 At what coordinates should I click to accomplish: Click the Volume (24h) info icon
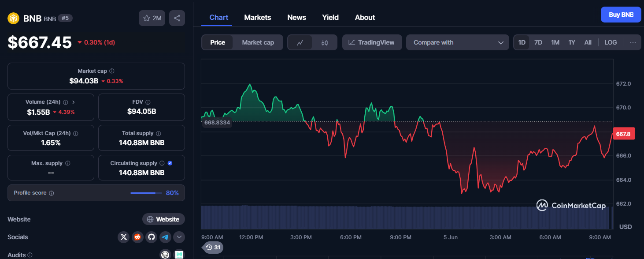(66, 102)
